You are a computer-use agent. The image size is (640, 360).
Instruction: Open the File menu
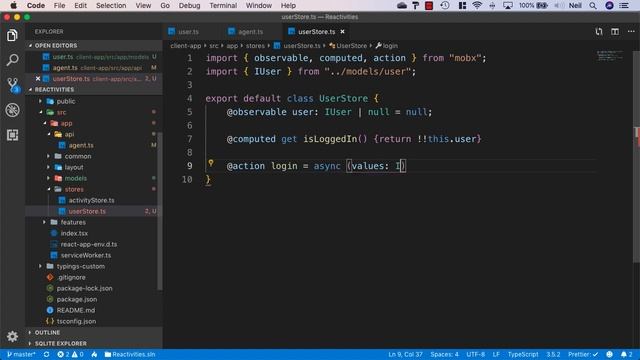pyautogui.click(x=59, y=5)
